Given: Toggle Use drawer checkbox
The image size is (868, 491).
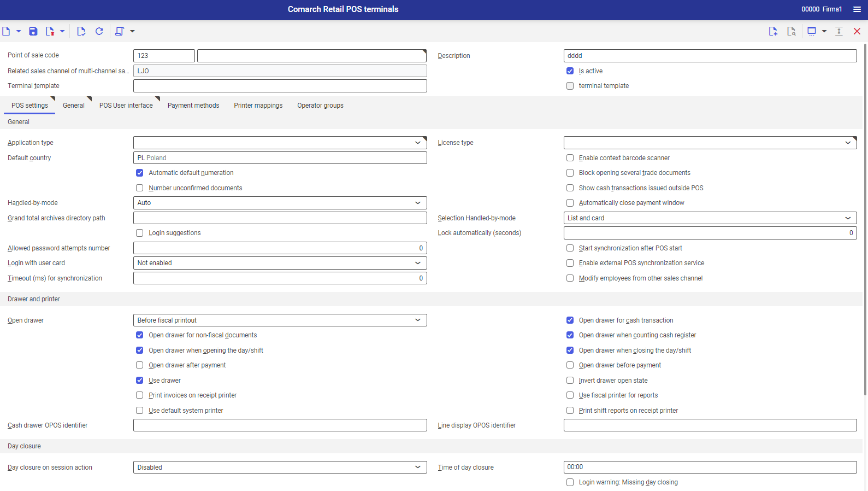Looking at the screenshot, I should point(140,381).
